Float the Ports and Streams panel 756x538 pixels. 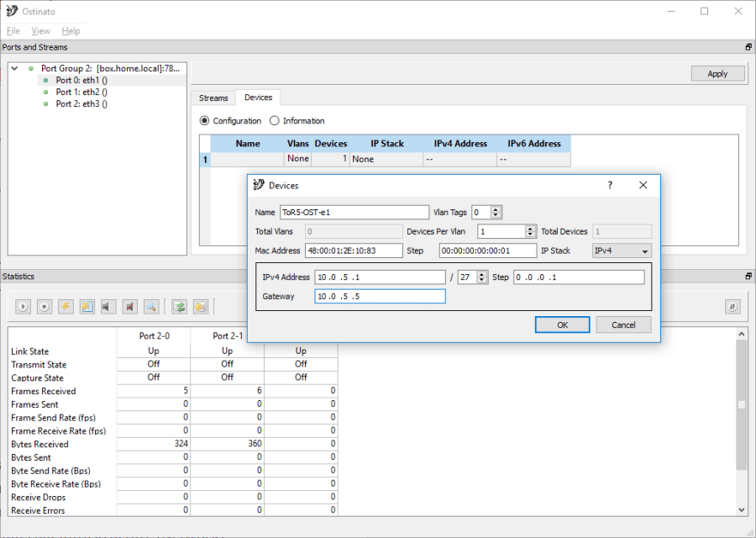tap(748, 47)
